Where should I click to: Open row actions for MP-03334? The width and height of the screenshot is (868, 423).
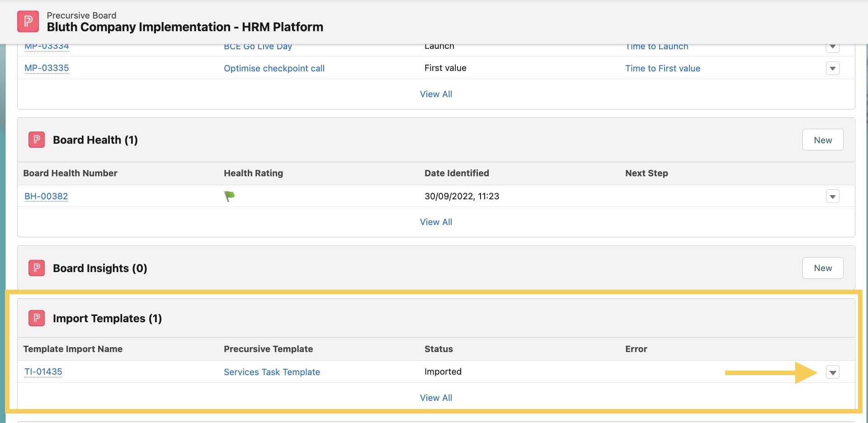pos(832,47)
